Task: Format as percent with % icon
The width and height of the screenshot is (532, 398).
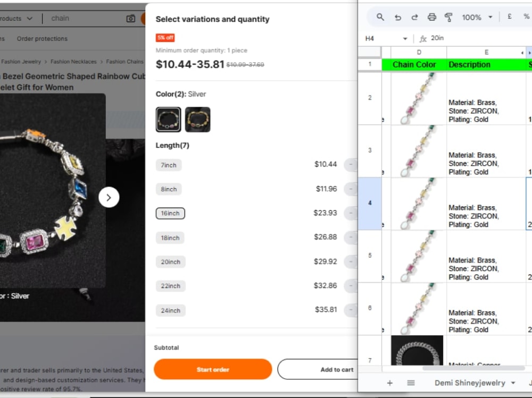Action: 526,16
